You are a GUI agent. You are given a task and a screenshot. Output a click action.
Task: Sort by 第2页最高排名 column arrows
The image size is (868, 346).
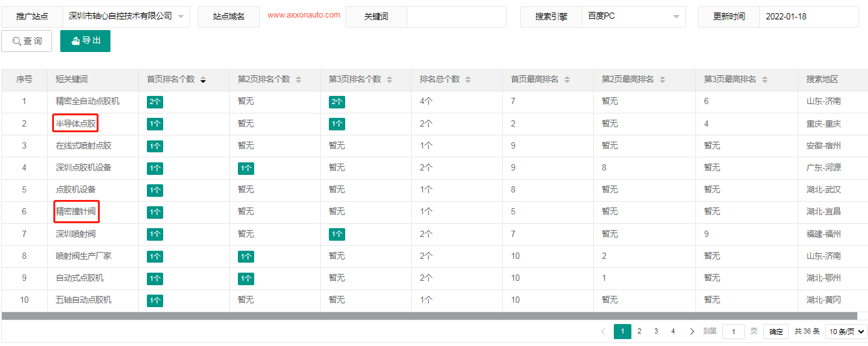point(663,80)
